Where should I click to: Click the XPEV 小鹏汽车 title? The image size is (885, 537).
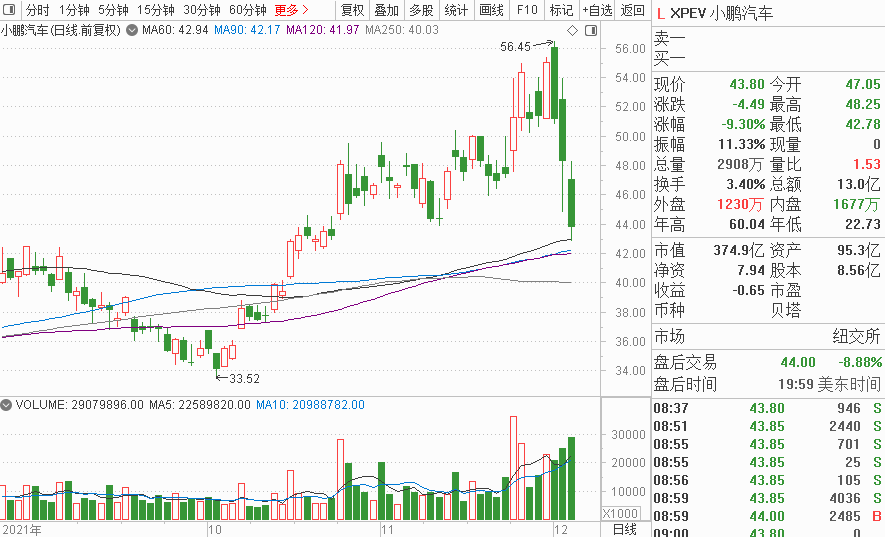point(721,14)
